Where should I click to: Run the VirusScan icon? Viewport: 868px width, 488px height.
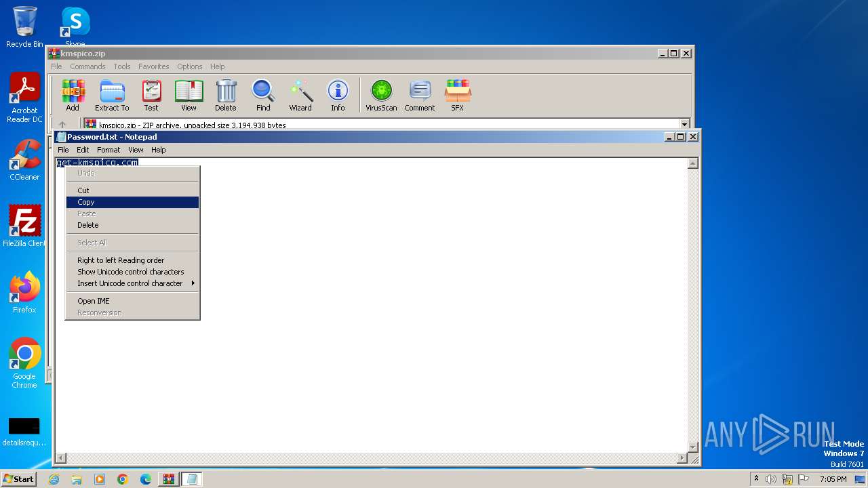[381, 95]
